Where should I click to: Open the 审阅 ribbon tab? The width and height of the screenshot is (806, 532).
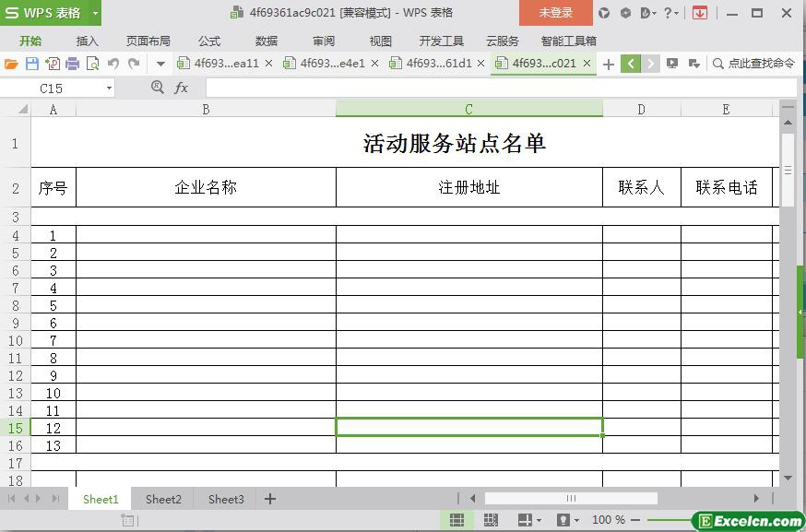click(x=324, y=41)
